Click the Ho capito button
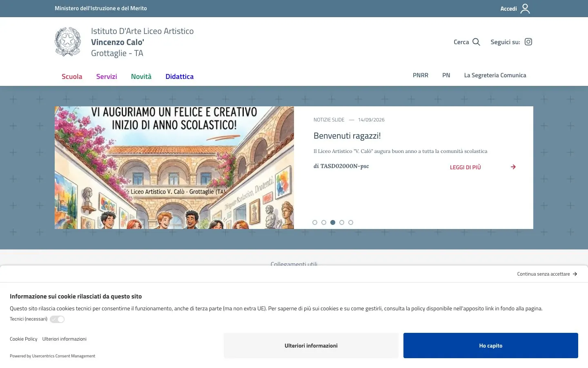This screenshot has height=368, width=588. (x=491, y=346)
